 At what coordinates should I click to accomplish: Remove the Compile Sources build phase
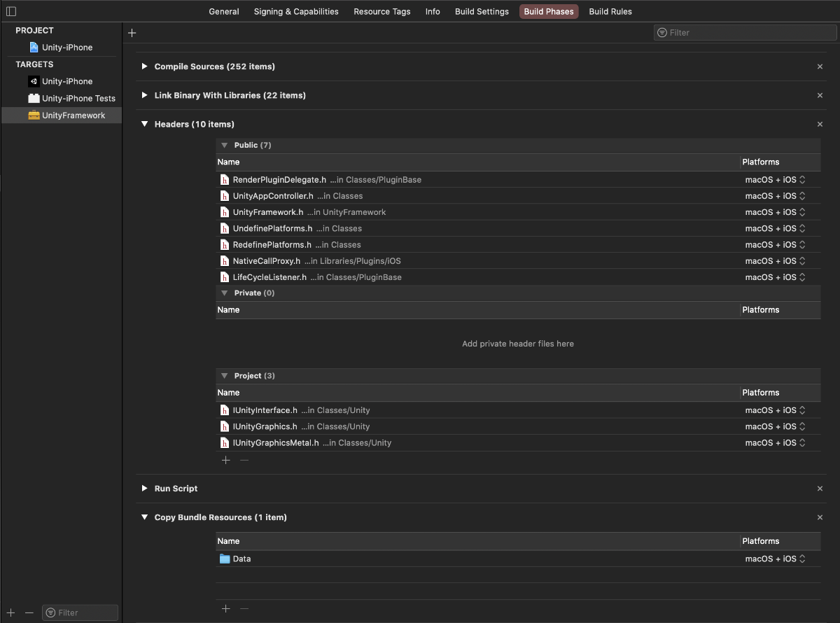click(820, 66)
